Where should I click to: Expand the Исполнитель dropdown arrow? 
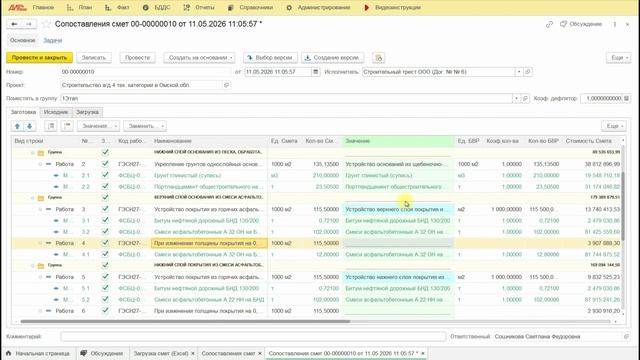click(519, 72)
